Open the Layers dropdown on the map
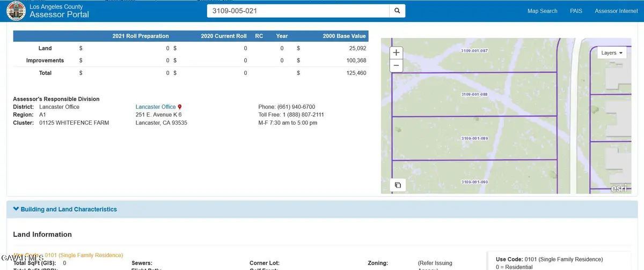Screen dimensions: 644x270 point(612,53)
